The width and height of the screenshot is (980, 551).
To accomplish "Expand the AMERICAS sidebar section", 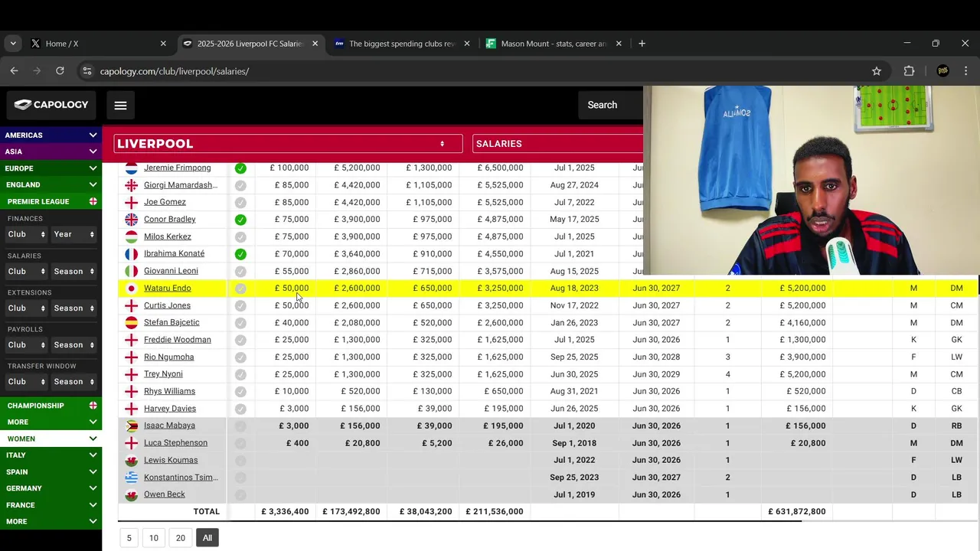I will coord(51,135).
